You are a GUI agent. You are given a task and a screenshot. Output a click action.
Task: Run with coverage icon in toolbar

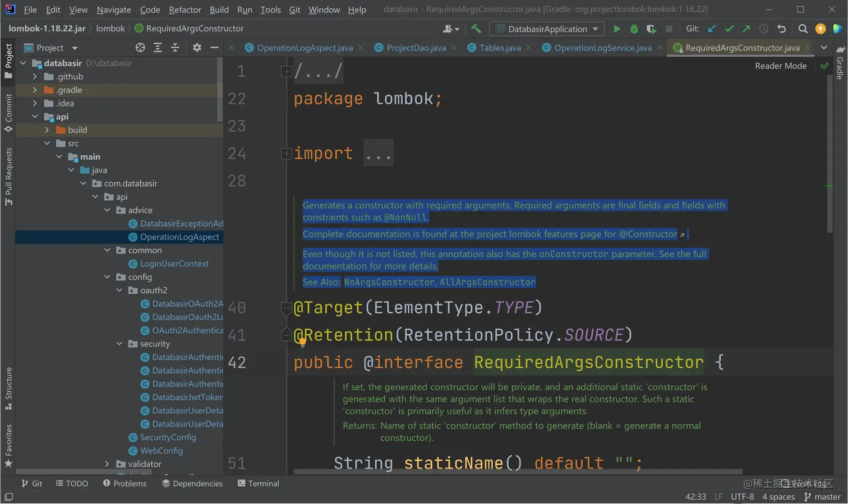point(651,29)
